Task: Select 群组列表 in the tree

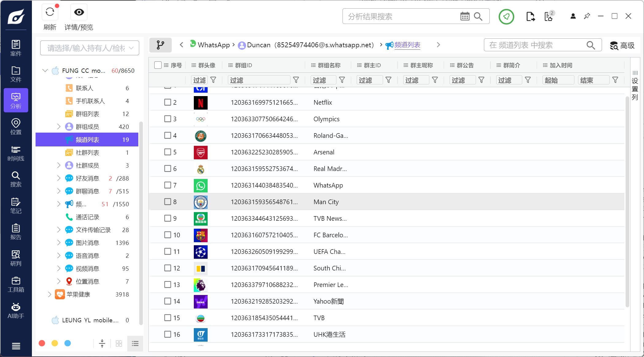Action: [x=87, y=114]
